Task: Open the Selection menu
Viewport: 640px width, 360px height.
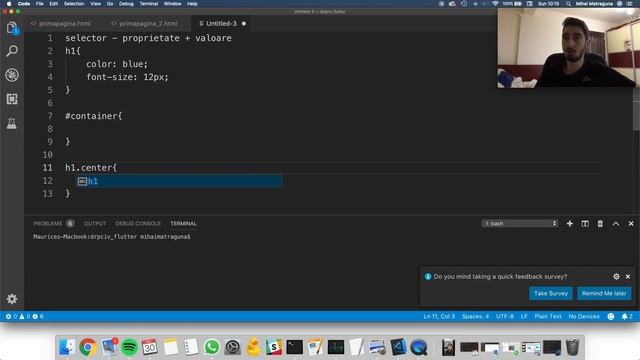Action: tap(74, 4)
